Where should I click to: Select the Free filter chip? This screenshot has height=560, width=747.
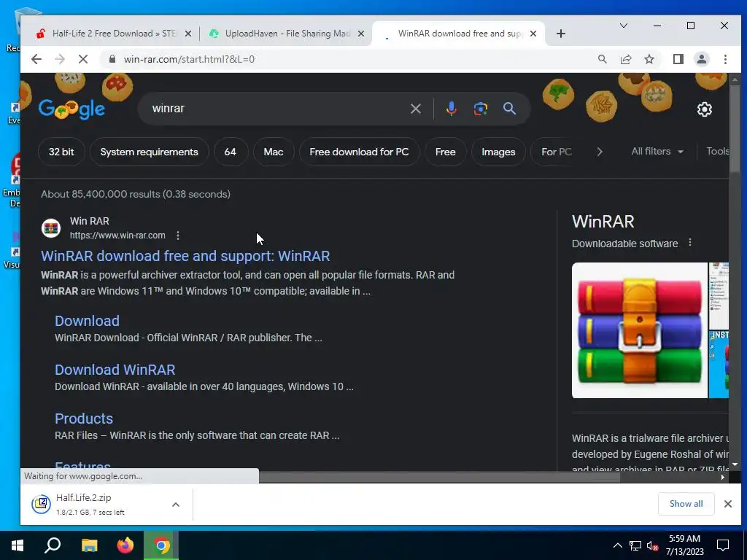point(446,152)
